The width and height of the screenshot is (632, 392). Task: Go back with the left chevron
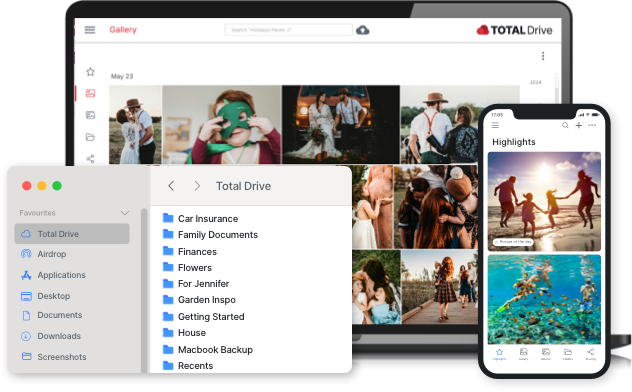(171, 186)
